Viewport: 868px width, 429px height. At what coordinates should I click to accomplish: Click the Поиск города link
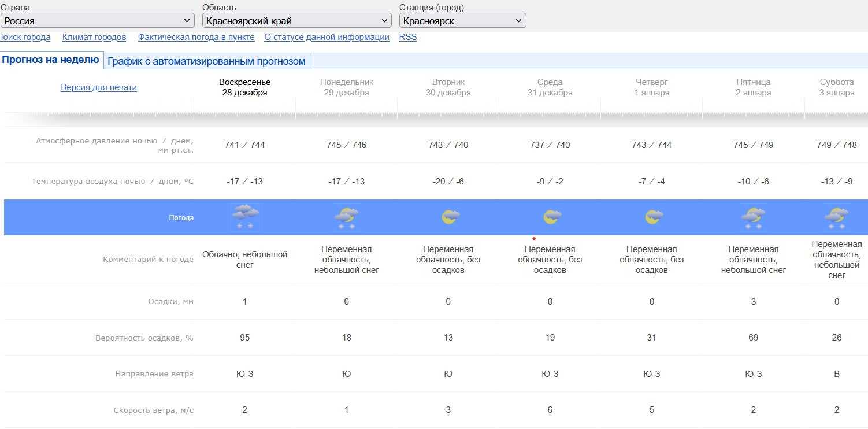25,37
